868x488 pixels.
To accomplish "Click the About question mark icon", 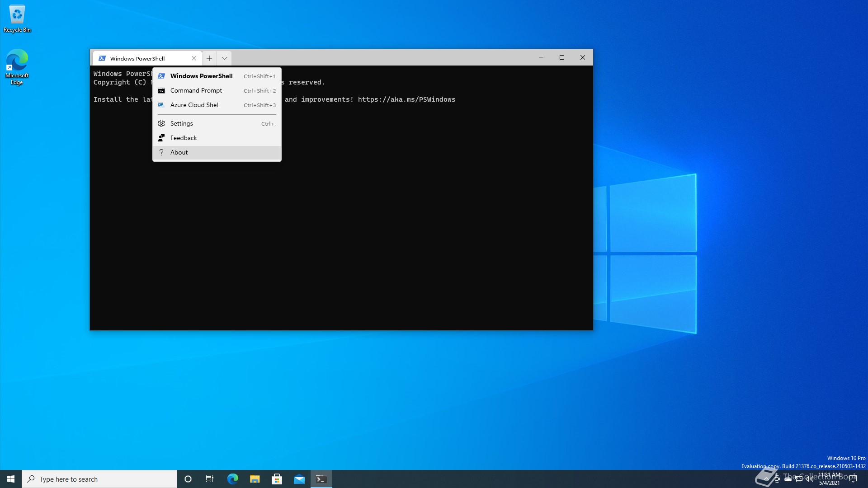I will pos(161,152).
